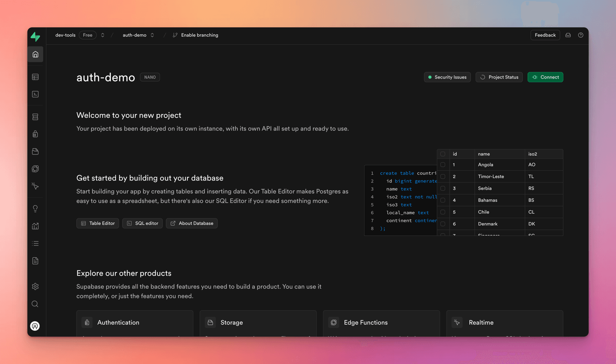Open the Project Status button
This screenshot has width=616, height=364.
499,77
